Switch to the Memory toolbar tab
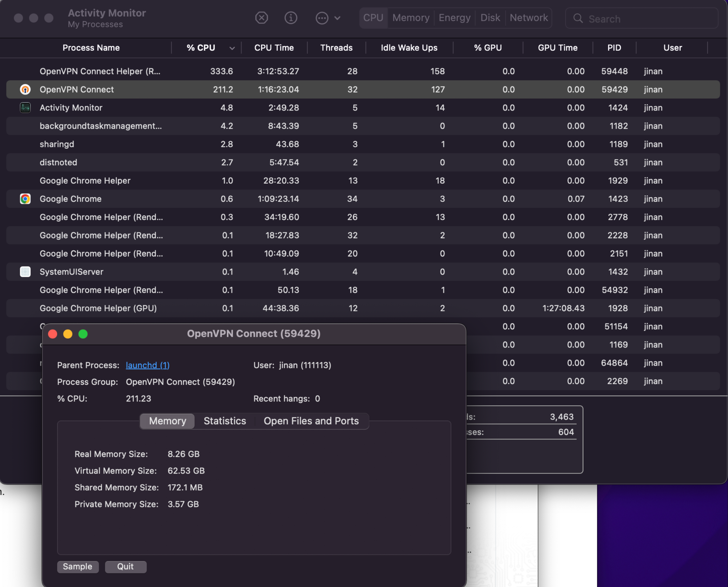 [411, 18]
